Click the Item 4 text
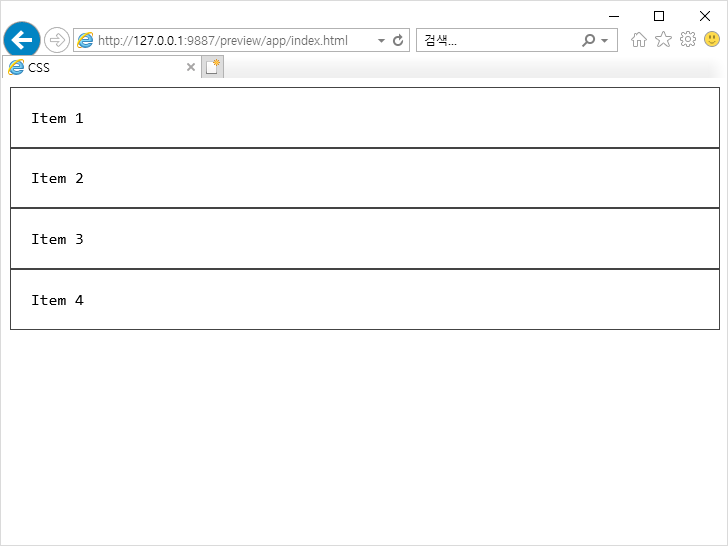The image size is (728, 546). (57, 300)
